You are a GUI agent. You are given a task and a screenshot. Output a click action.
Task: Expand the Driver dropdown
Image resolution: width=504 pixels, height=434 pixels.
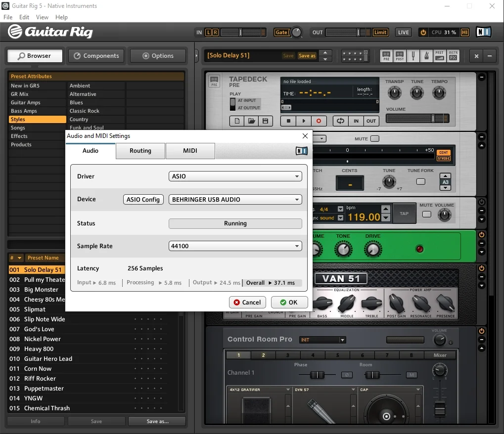[235, 176]
